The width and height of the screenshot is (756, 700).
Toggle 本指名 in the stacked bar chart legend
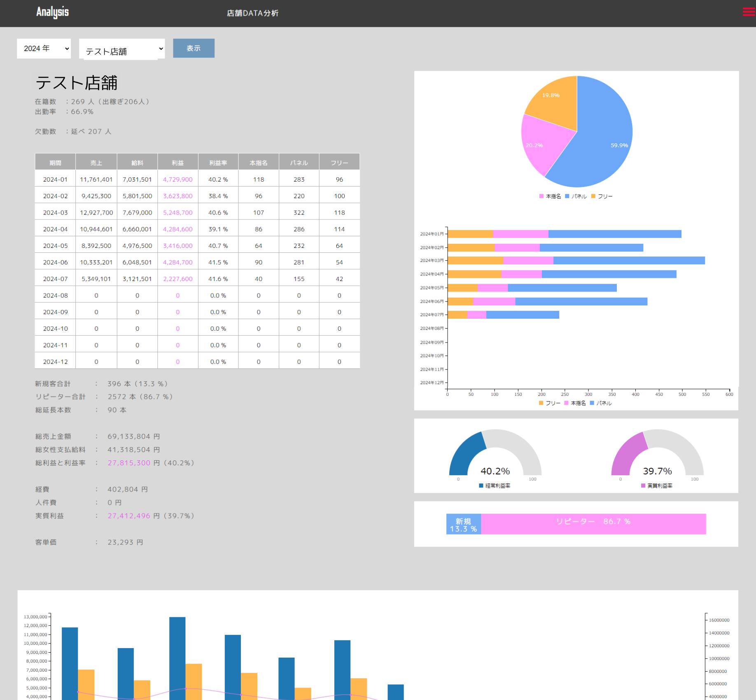575,403
